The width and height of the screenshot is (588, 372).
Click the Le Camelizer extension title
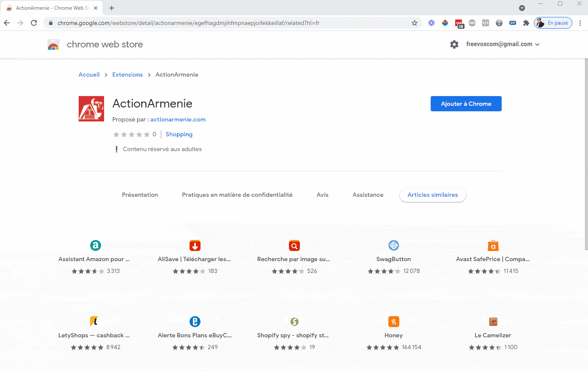pos(493,335)
